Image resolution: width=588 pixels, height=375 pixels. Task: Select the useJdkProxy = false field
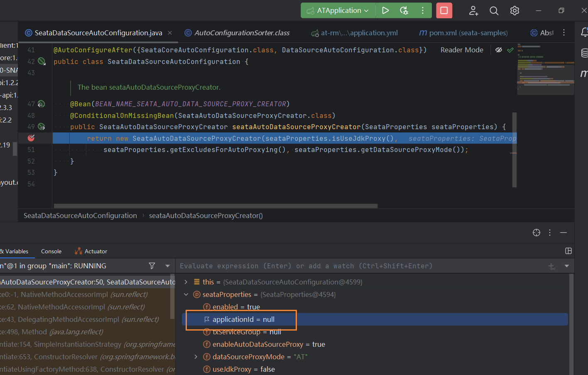pos(239,369)
